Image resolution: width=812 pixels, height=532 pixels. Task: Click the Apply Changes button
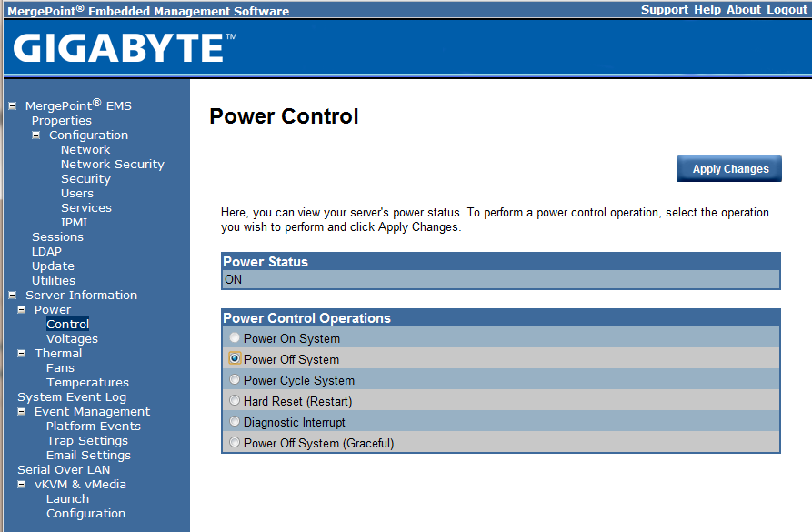(729, 168)
